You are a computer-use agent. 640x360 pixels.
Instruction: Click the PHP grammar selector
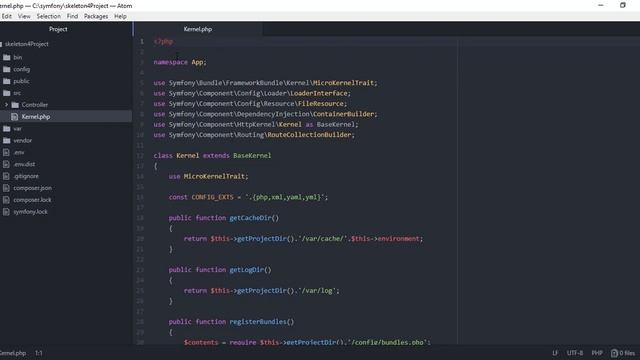[597, 353]
